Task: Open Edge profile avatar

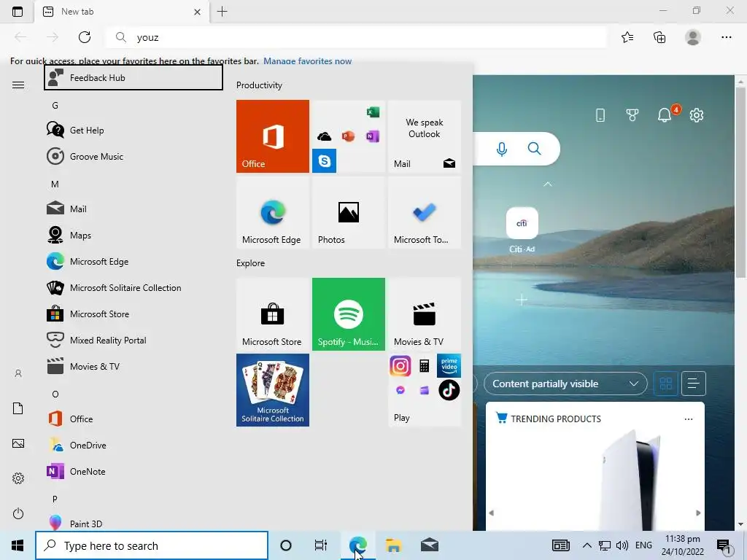Action: coord(693,37)
